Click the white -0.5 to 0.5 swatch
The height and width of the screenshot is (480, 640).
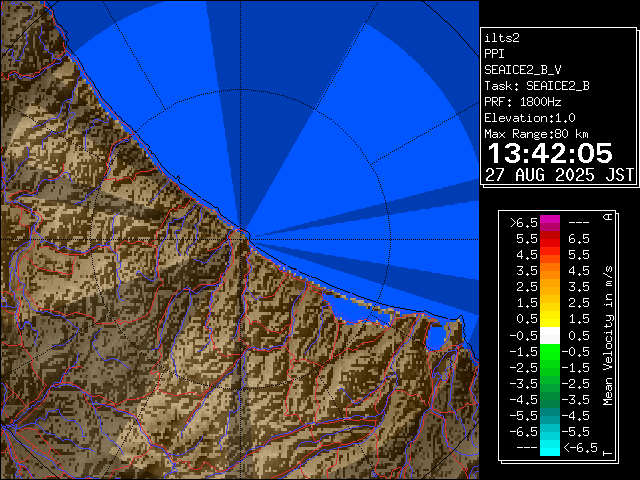[x=549, y=335]
